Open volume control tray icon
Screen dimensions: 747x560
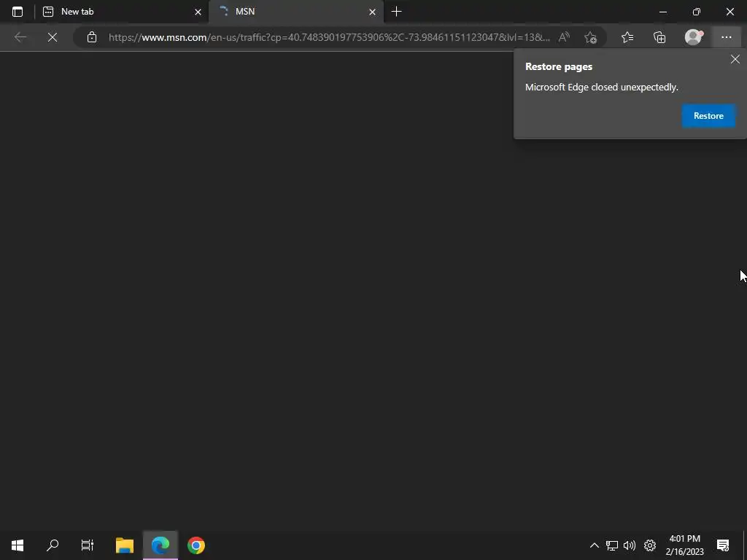coord(630,545)
